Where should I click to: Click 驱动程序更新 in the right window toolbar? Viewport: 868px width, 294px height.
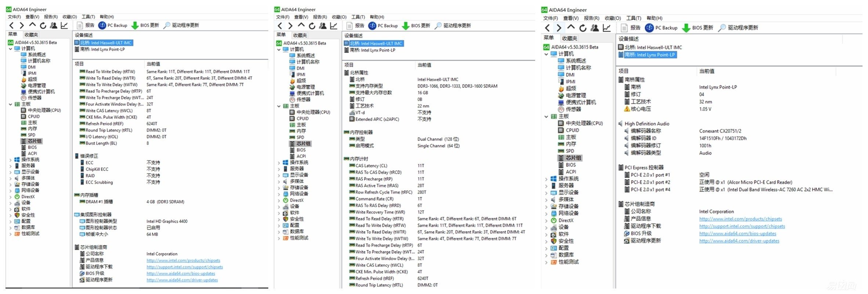pos(738,28)
